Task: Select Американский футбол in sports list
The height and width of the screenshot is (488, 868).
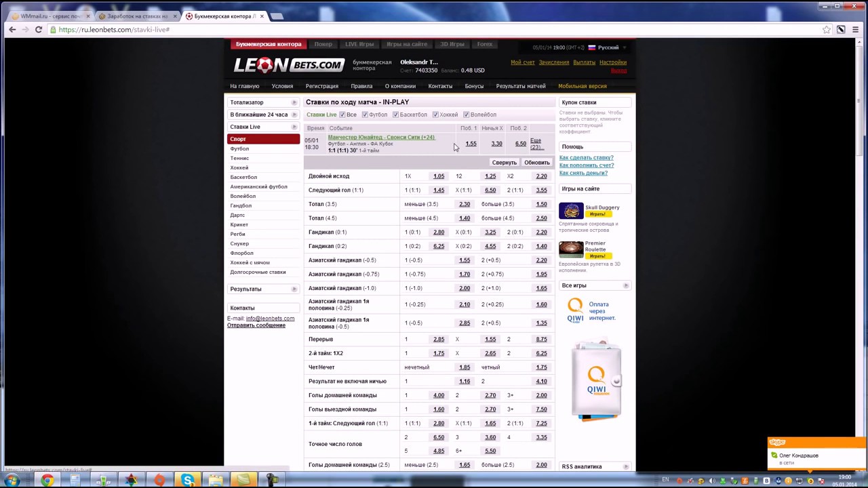Action: point(258,186)
